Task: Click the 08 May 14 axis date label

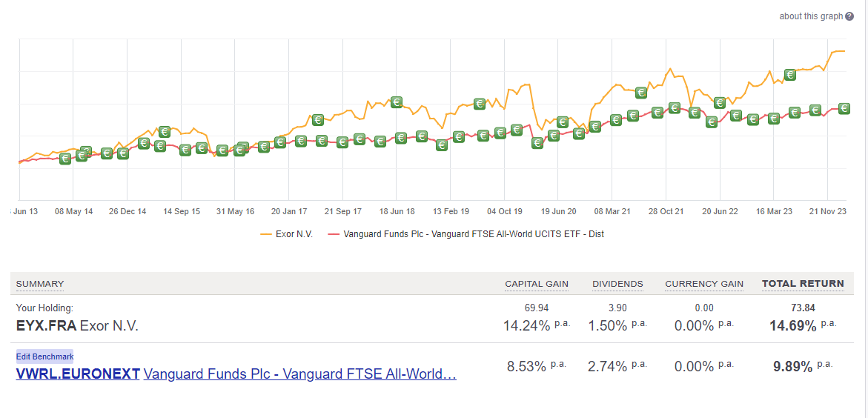Action: 73,211
